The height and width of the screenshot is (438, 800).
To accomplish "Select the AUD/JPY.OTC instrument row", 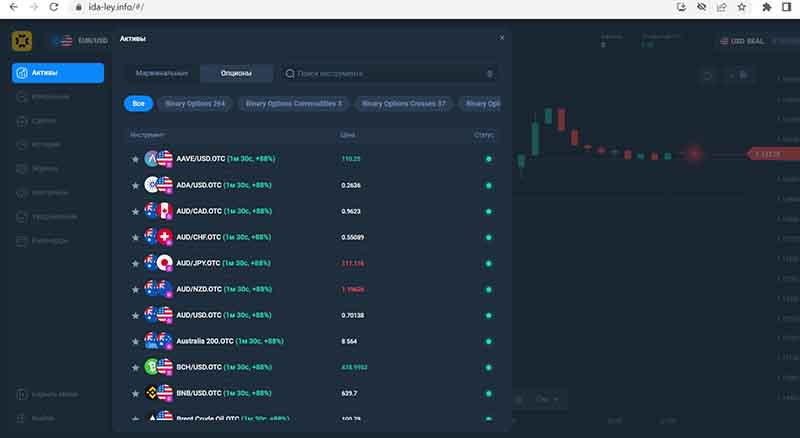I will pos(313,263).
